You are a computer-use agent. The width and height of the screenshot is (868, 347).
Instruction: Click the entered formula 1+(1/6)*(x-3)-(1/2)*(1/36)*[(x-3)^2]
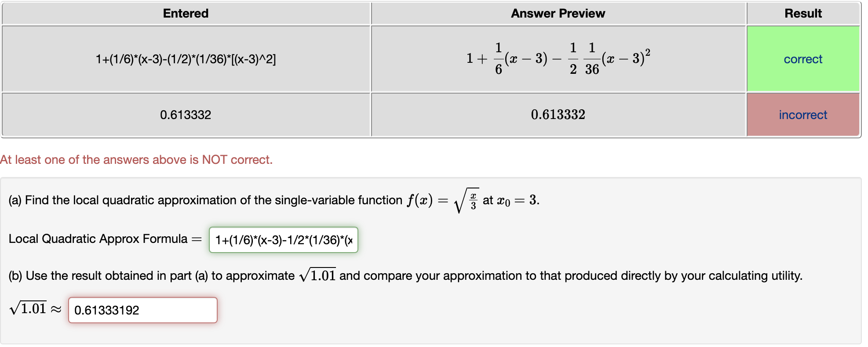click(185, 59)
